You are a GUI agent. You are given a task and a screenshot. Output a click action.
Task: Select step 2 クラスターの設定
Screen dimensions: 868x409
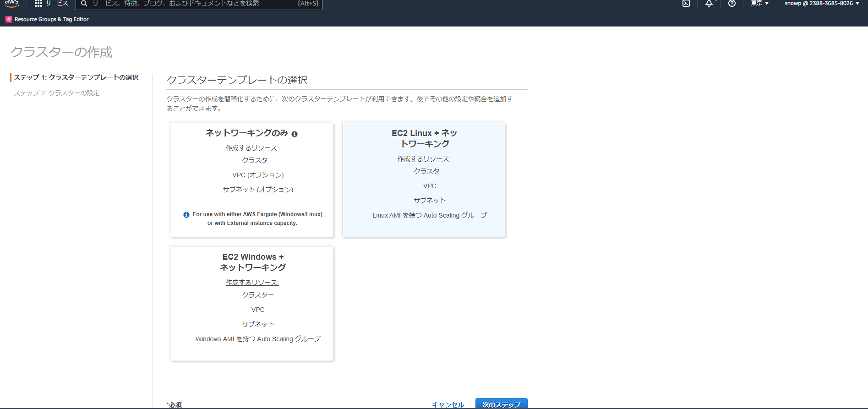click(x=56, y=93)
